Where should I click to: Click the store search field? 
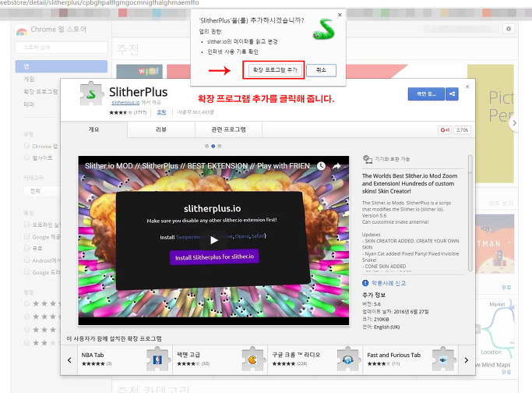61,48
